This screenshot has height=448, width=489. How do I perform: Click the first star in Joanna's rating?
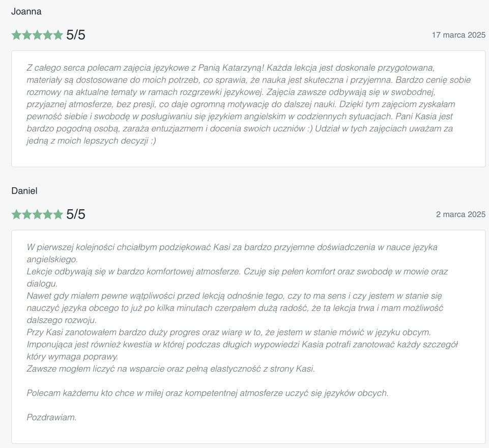coord(16,35)
